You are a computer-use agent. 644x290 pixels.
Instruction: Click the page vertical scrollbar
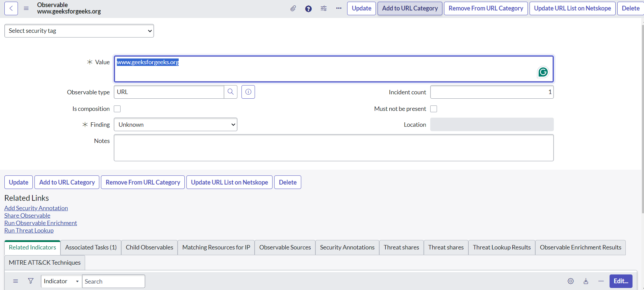[x=643, y=118]
